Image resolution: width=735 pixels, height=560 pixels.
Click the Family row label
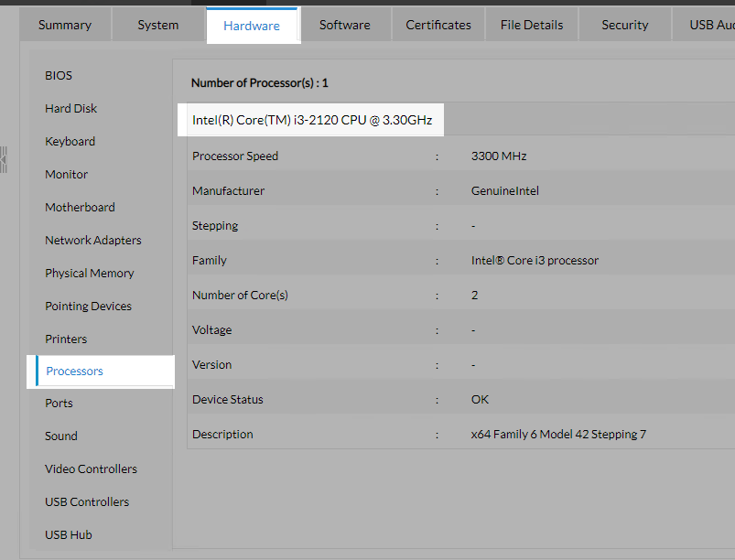[x=209, y=260]
